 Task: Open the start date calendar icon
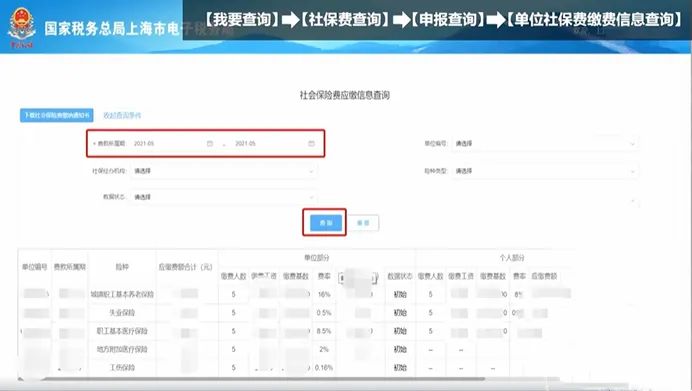pyautogui.click(x=210, y=143)
